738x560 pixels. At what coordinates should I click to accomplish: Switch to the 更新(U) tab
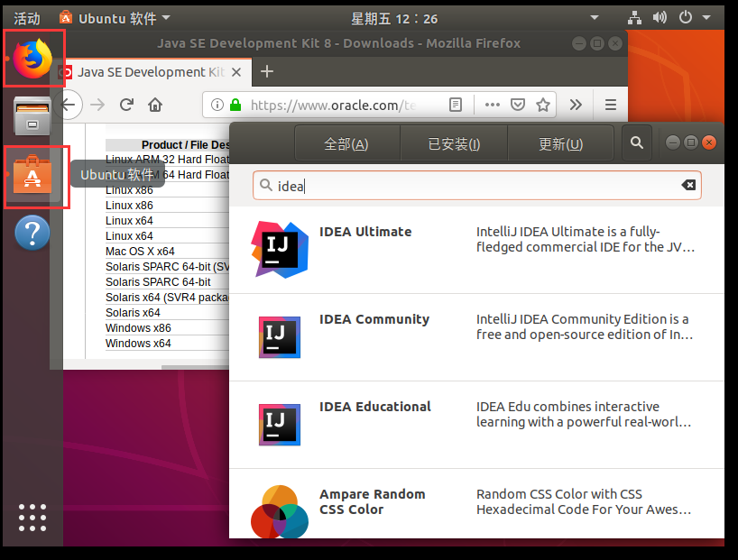[x=561, y=143]
